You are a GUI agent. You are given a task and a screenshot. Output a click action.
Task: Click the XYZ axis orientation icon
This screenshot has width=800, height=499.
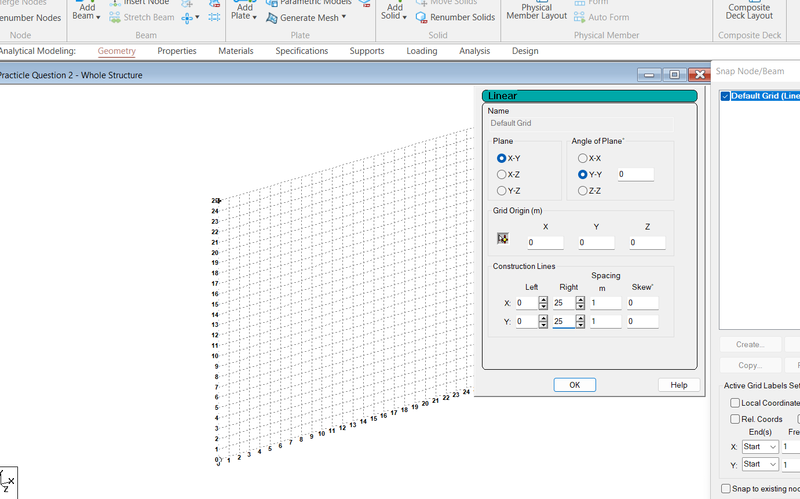pyautogui.click(x=8, y=481)
